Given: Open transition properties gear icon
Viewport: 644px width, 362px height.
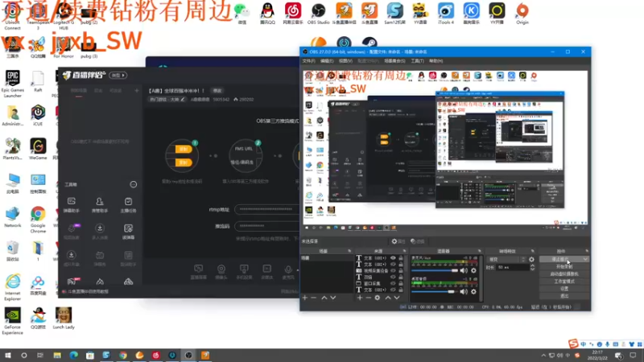Looking at the screenshot, I should point(531,259).
